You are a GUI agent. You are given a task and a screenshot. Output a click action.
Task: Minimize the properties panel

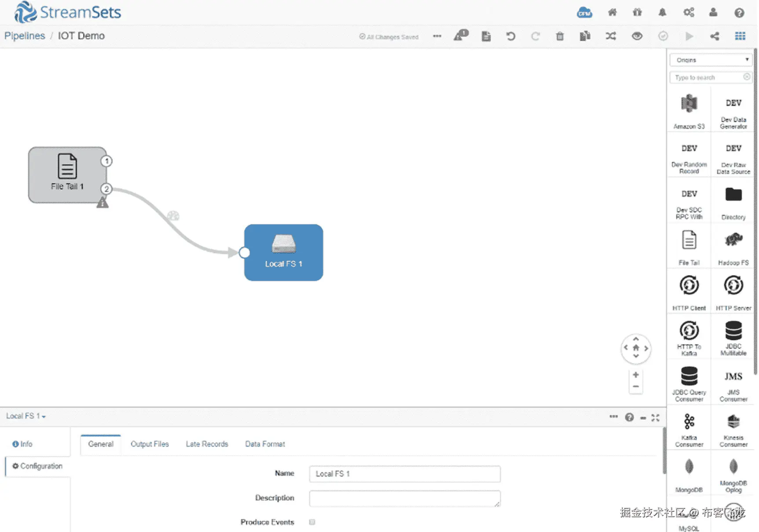pyautogui.click(x=643, y=418)
